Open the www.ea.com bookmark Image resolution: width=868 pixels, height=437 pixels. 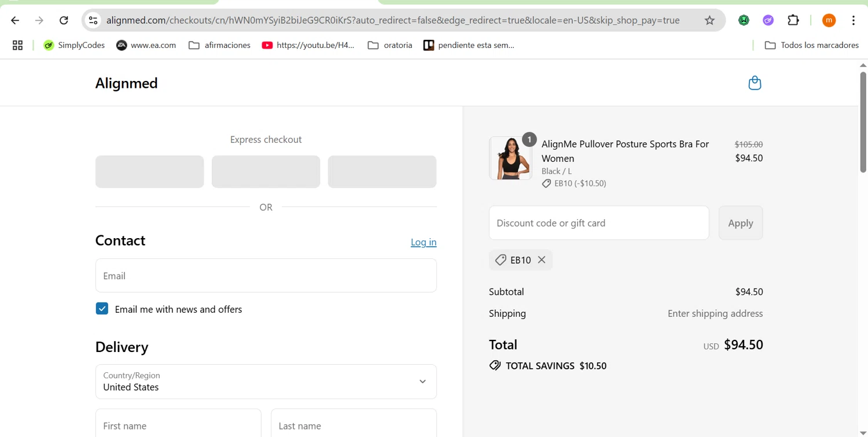[146, 45]
